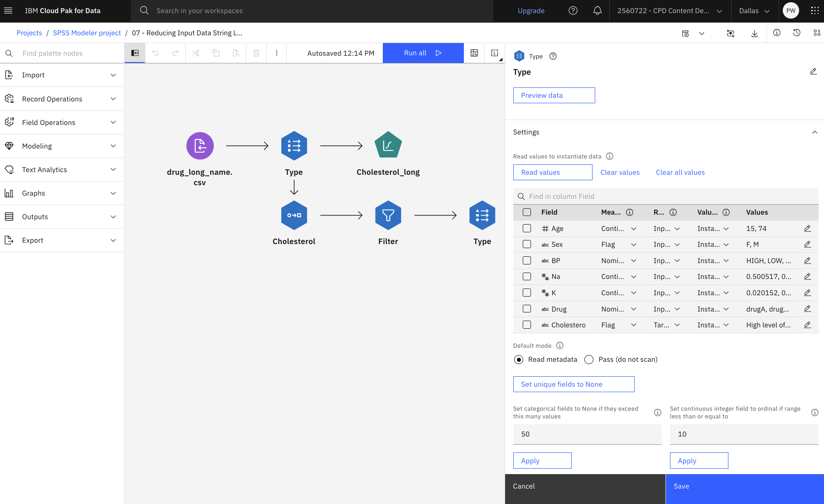
Task: Open the notifications bell
Action: [x=598, y=10]
